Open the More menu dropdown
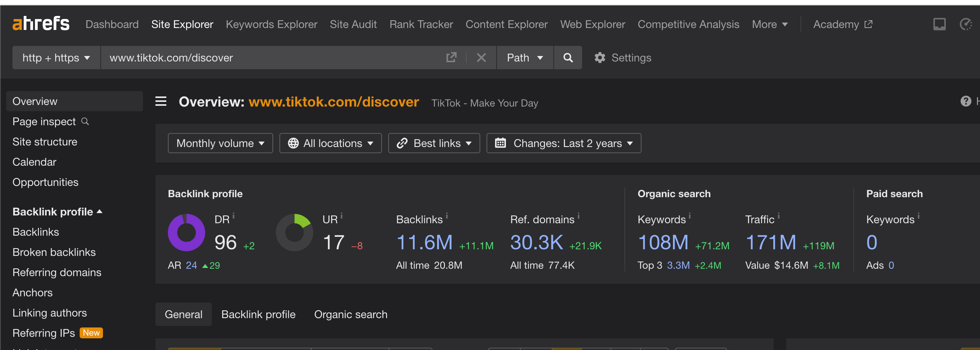Viewport: 980px width, 350px height. [770, 24]
